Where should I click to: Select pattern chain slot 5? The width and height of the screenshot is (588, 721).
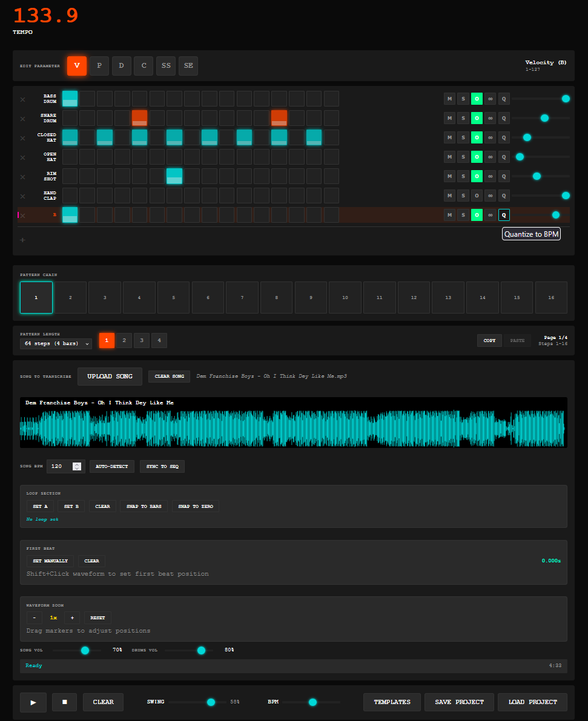173,297
